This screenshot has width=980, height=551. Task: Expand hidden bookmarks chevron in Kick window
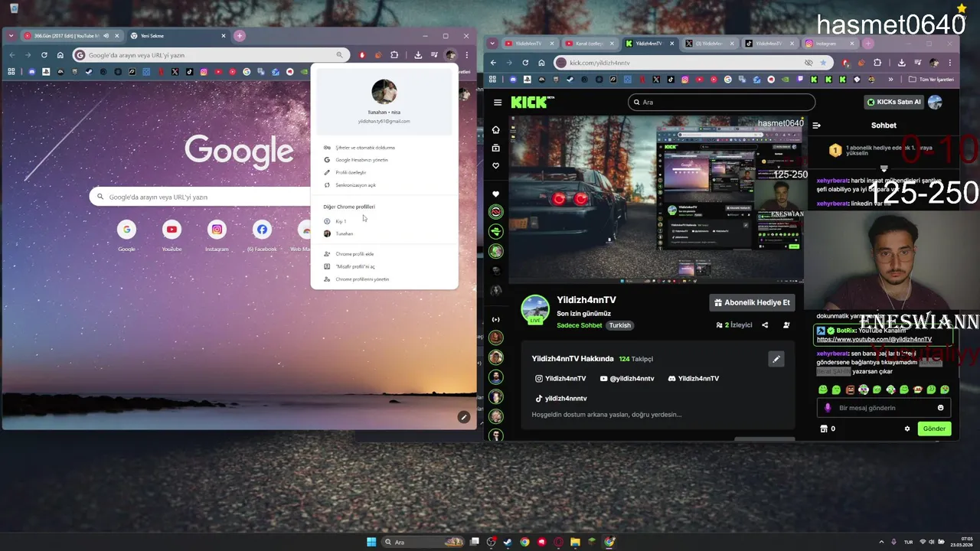pos(890,80)
